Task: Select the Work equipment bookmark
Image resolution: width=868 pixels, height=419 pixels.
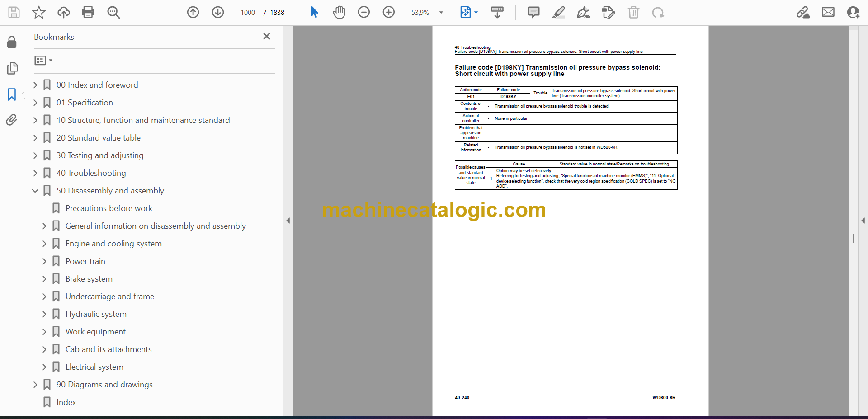Action: pyautogui.click(x=95, y=332)
